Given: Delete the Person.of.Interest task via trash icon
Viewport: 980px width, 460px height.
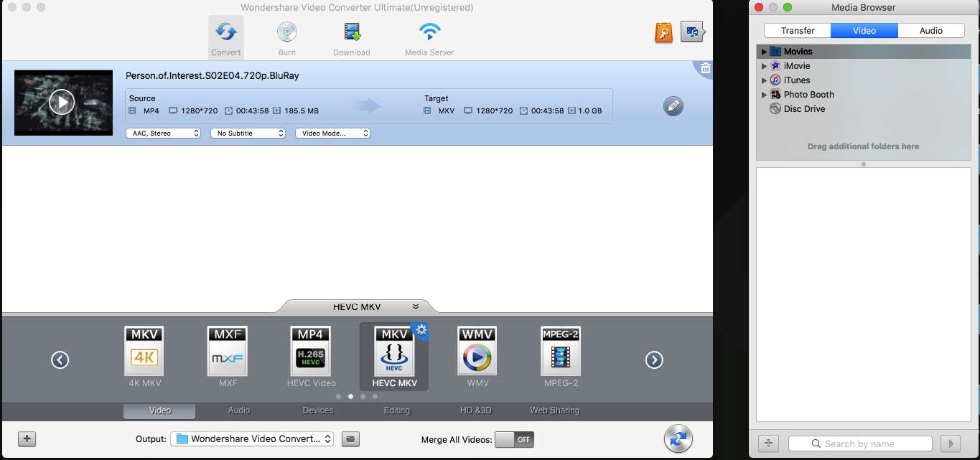Looking at the screenshot, I should click(x=704, y=68).
